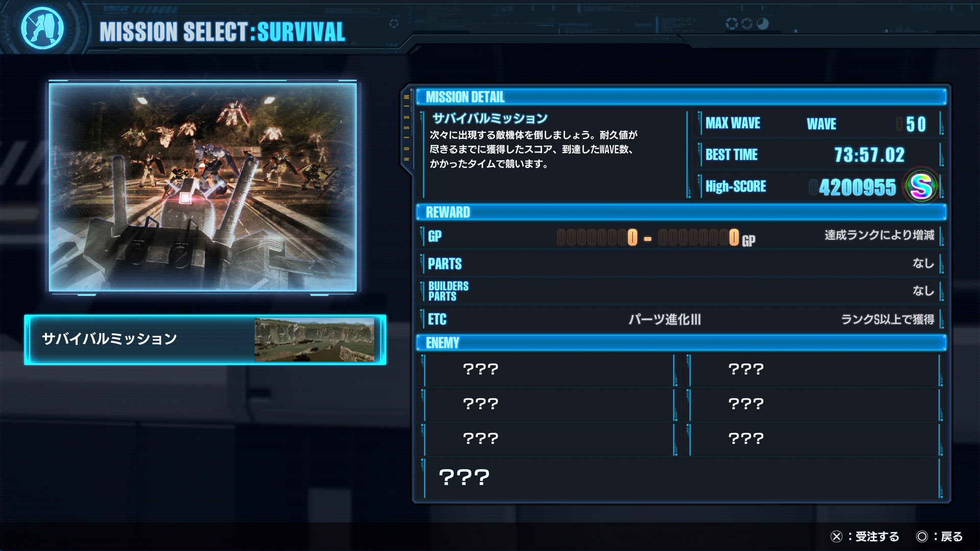Click the GP reward range counter
This screenshot has width=980, height=551.
pyautogui.click(x=656, y=238)
